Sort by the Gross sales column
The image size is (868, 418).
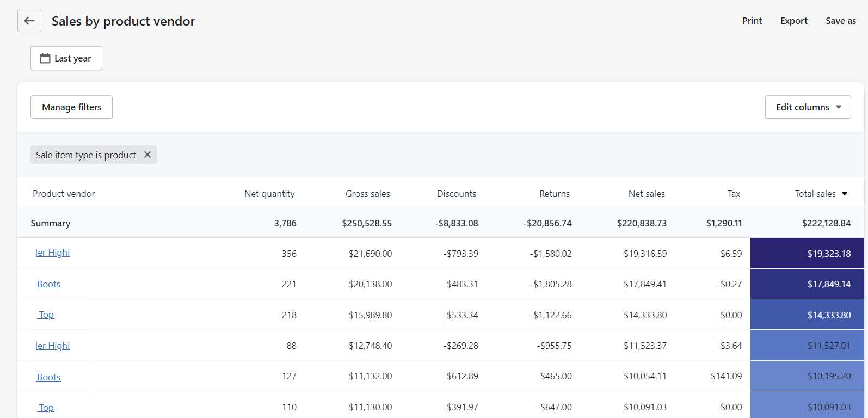(368, 194)
